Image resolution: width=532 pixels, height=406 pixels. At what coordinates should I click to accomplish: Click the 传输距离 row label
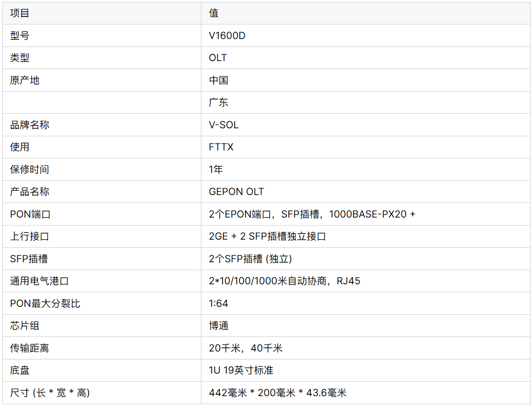pos(30,348)
